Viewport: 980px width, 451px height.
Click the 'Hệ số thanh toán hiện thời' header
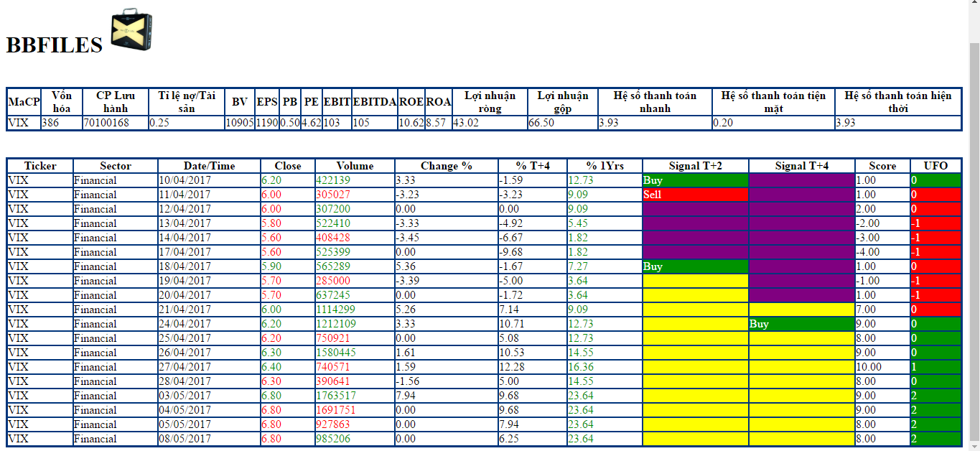coord(897,102)
